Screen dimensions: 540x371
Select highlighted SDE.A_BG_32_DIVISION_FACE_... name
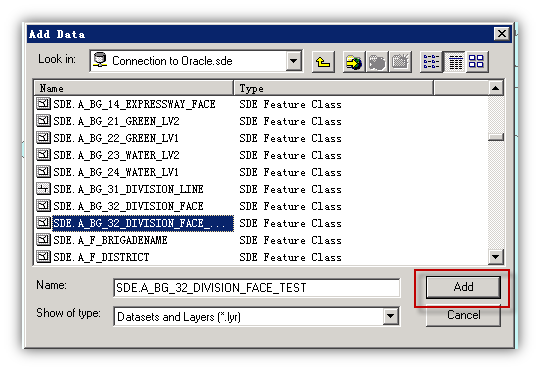click(x=143, y=223)
